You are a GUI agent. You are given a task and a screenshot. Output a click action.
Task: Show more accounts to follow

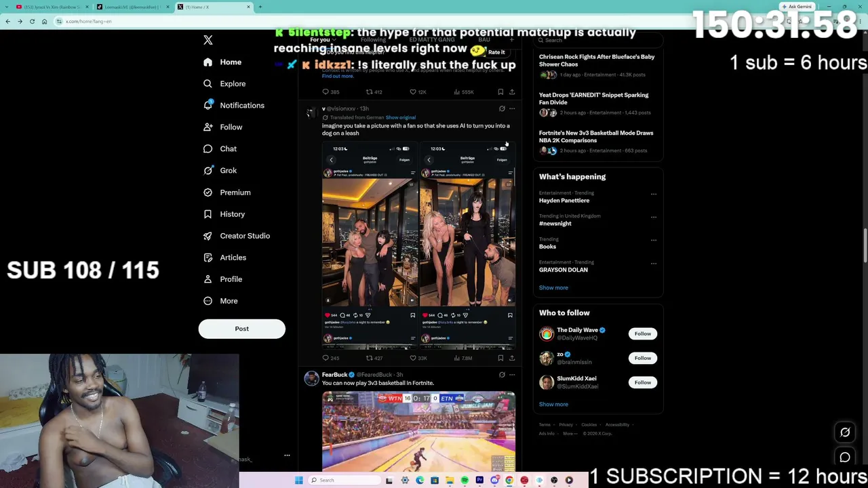click(x=553, y=404)
